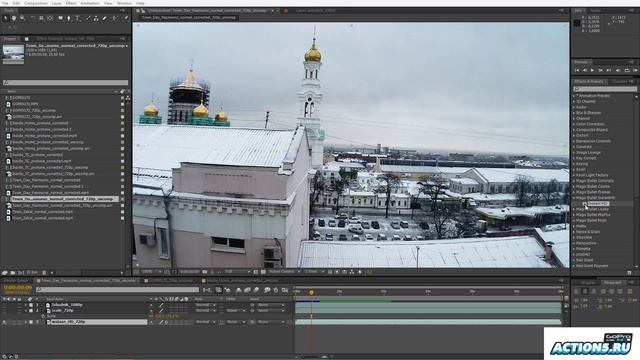Click the Effects & Presets search field
This screenshot has width=640, height=360.
pyautogui.click(x=604, y=89)
